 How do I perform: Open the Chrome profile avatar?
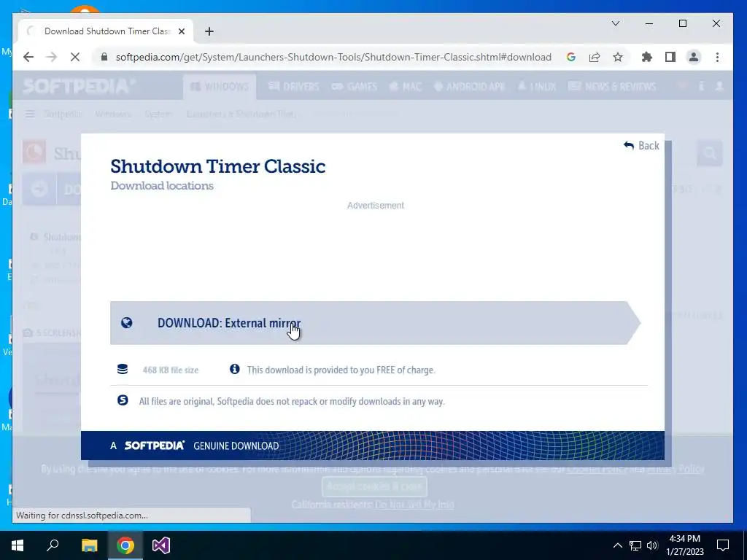694,57
